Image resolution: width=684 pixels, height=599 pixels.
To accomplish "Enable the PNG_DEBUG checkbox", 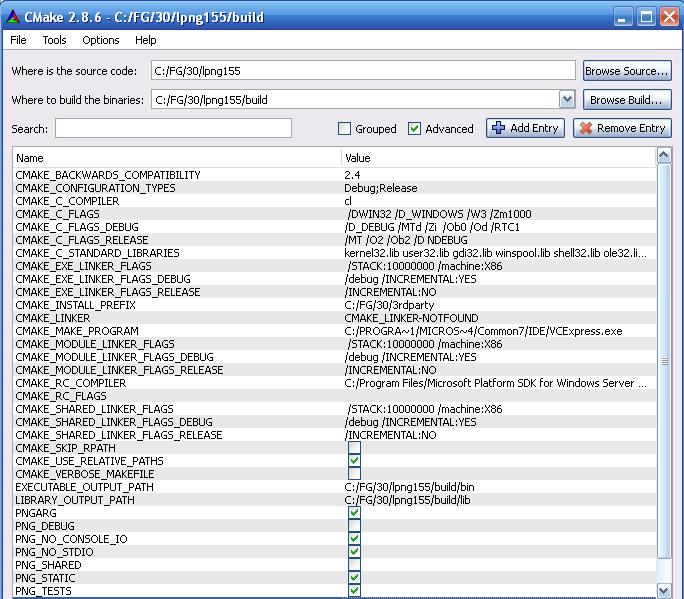I will coord(354,526).
